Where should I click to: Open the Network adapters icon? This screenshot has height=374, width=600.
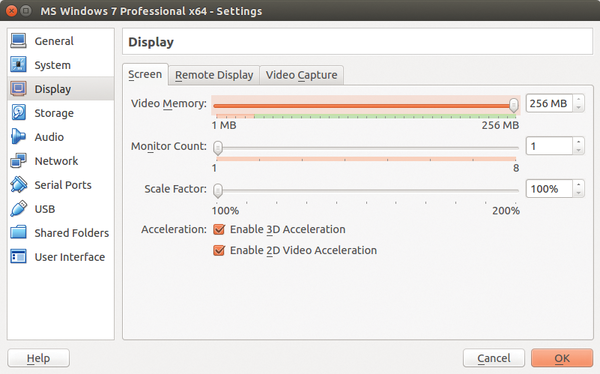pyautogui.click(x=18, y=161)
